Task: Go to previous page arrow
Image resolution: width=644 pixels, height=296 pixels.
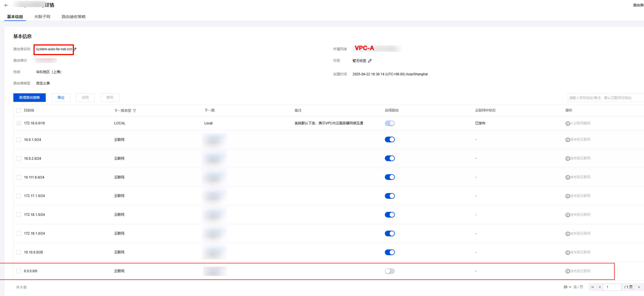Action: [x=600, y=287]
